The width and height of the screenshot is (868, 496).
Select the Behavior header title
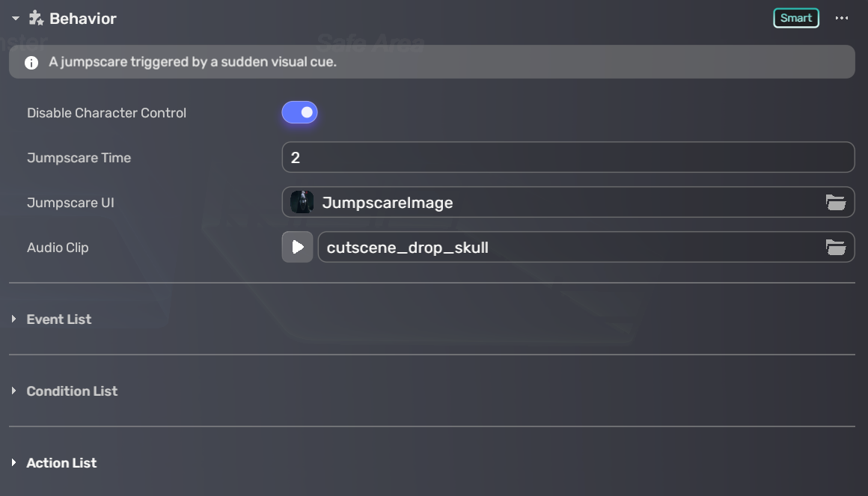coord(84,18)
